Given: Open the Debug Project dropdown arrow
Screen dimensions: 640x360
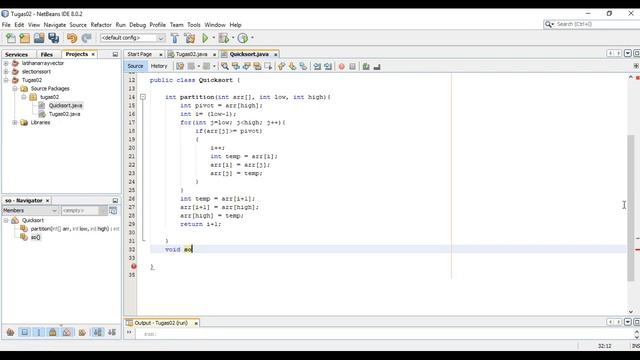Looking at the screenshot, I should coord(233,38).
